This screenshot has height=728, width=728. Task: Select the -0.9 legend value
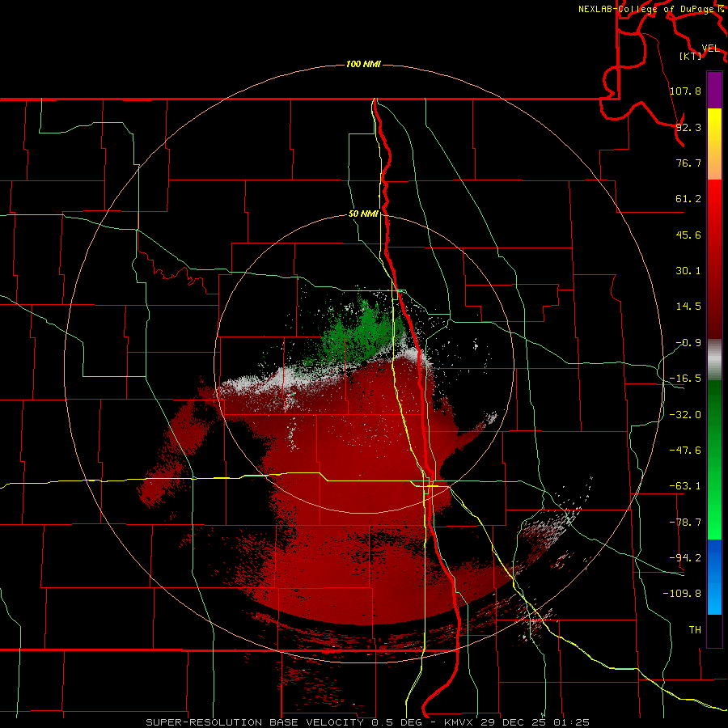click(688, 343)
